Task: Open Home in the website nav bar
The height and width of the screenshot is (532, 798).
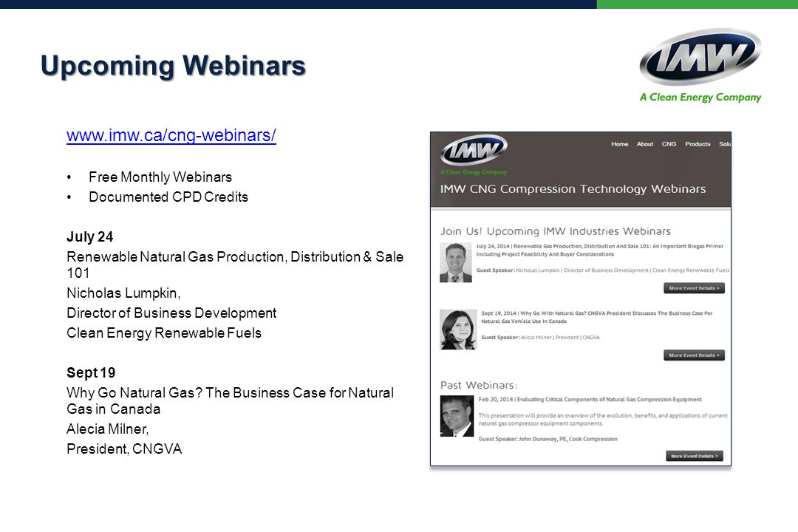Action: click(x=619, y=144)
